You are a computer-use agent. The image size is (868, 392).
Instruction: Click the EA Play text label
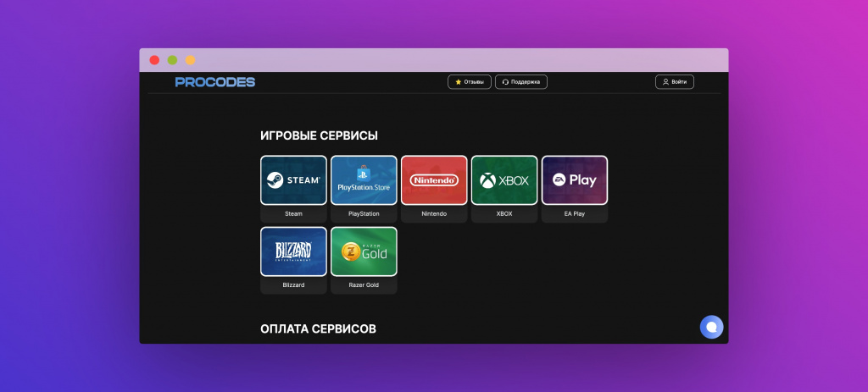pos(575,213)
